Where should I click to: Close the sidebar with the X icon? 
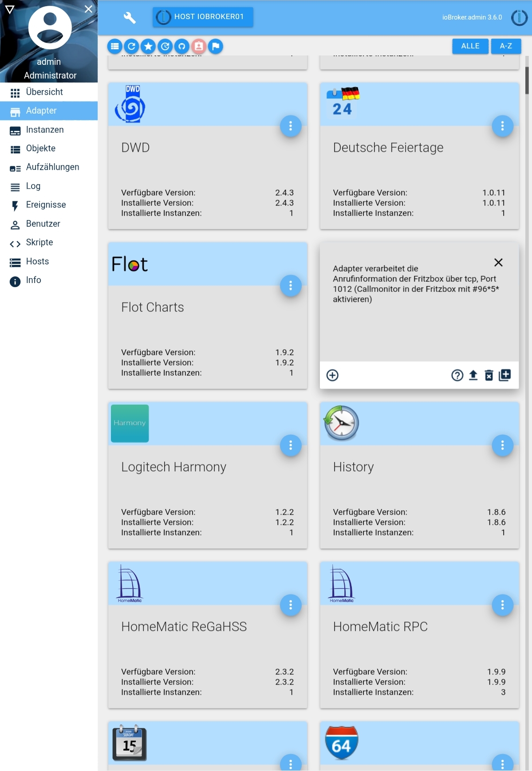click(89, 9)
